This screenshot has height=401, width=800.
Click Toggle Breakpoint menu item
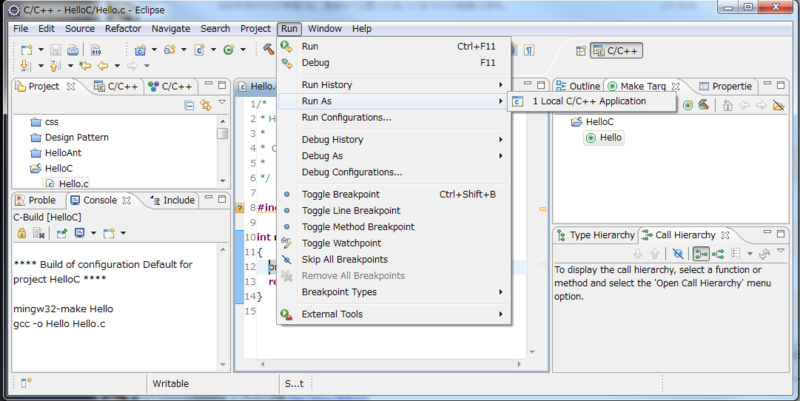[x=393, y=194]
